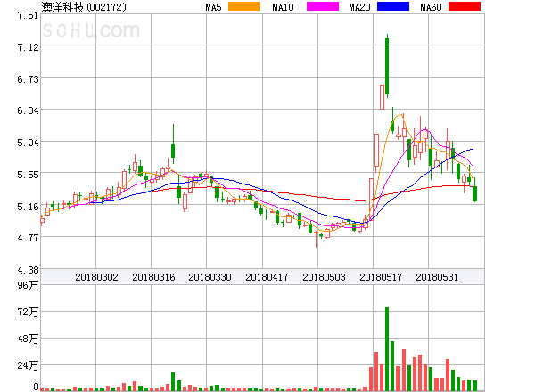
Task: Click the 7.51 price axis label
Action: coord(28,15)
